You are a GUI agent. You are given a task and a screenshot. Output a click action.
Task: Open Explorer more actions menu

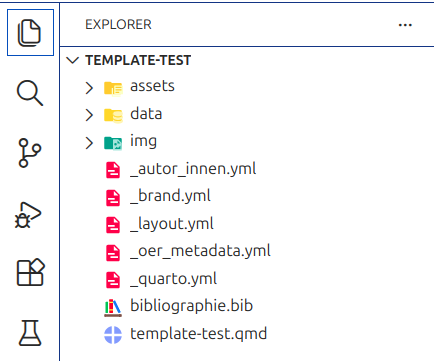coord(405,25)
